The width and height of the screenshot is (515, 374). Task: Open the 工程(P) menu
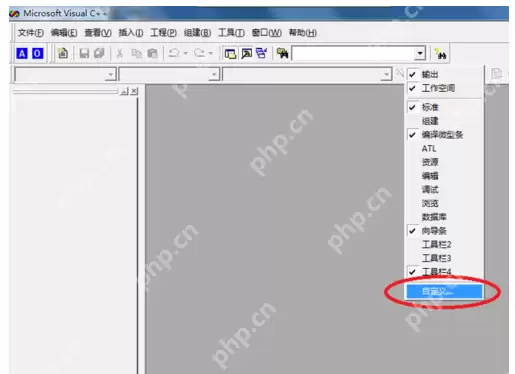(163, 33)
